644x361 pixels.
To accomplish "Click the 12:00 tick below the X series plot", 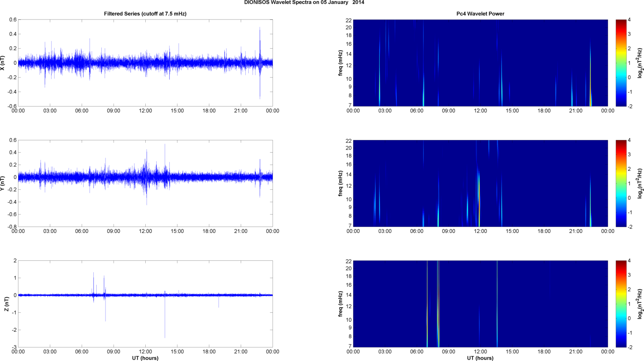I will (x=145, y=111).
